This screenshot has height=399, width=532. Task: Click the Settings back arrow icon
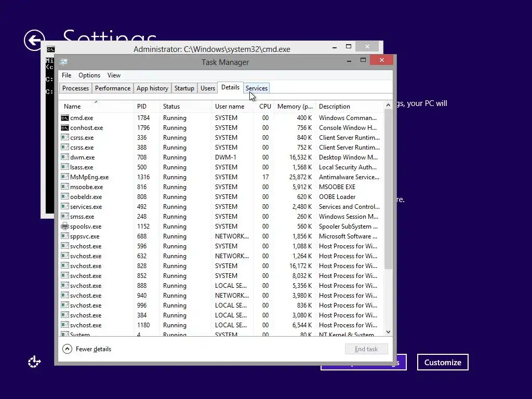(x=34, y=40)
